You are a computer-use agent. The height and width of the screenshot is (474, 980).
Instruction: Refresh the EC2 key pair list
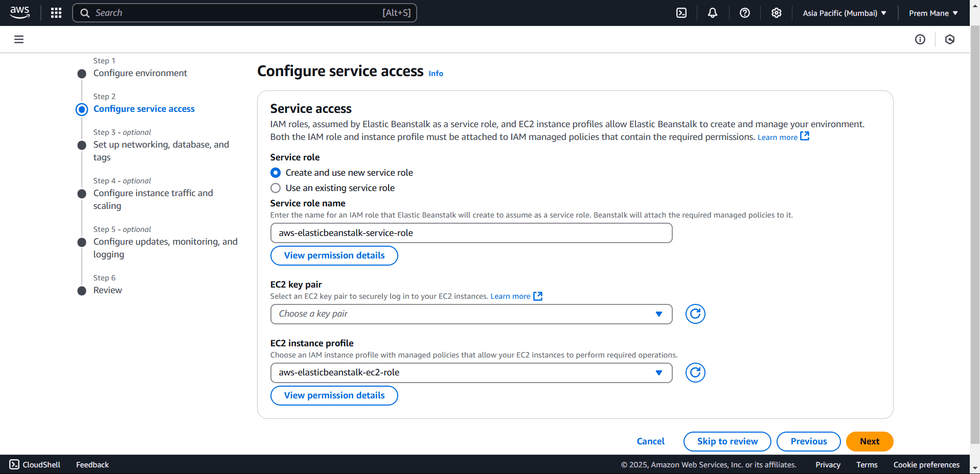point(695,314)
